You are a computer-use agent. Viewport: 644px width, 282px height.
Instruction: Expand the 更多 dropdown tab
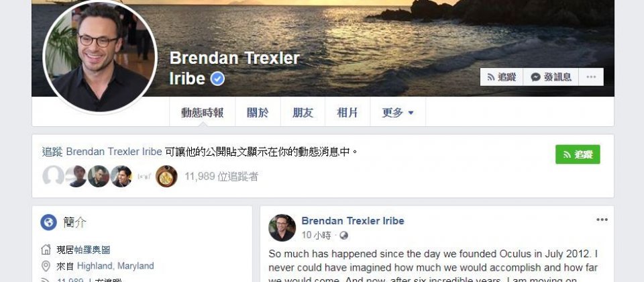click(398, 112)
